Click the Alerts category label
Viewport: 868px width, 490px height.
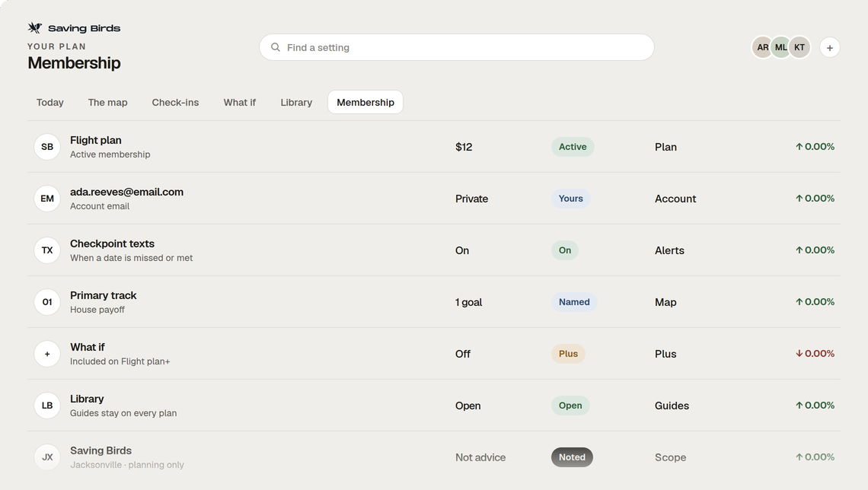click(x=669, y=250)
